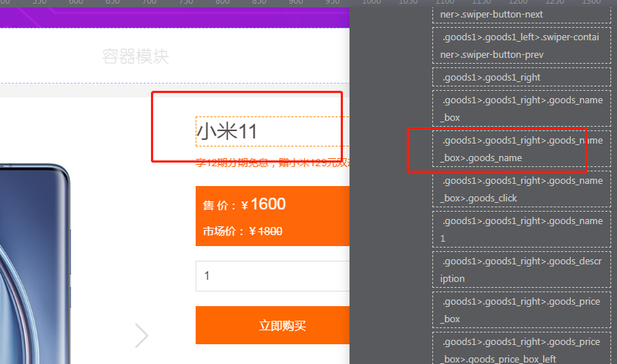Click the quantity input field showing 1
This screenshot has height=364, width=617.
click(x=273, y=276)
